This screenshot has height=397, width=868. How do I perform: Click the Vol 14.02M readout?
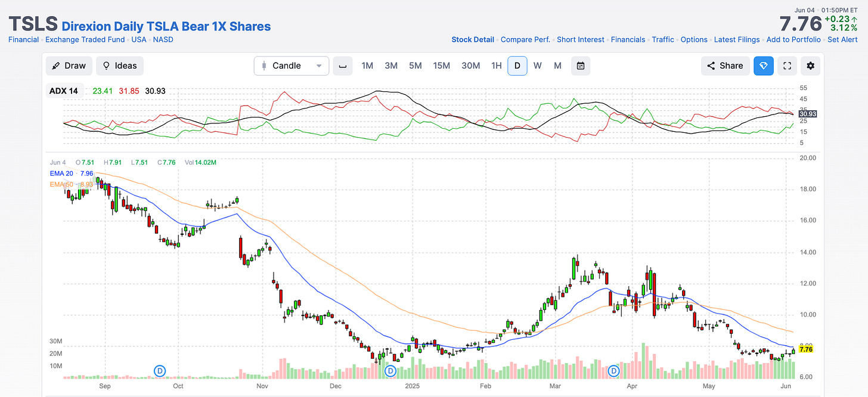click(x=200, y=162)
